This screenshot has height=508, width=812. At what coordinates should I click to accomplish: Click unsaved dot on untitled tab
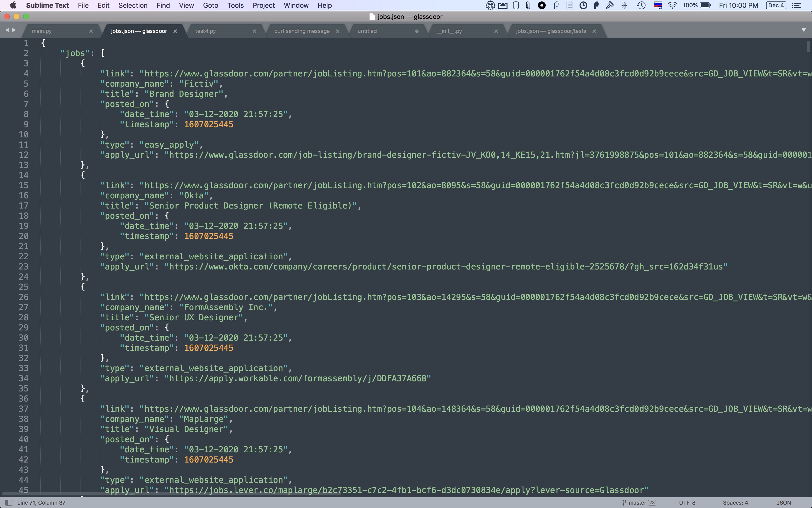(x=417, y=31)
